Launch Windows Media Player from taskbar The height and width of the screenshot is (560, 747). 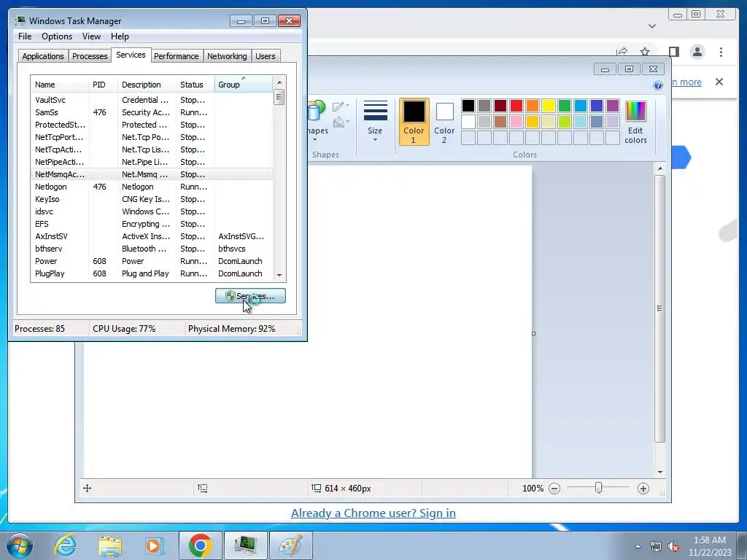154,545
